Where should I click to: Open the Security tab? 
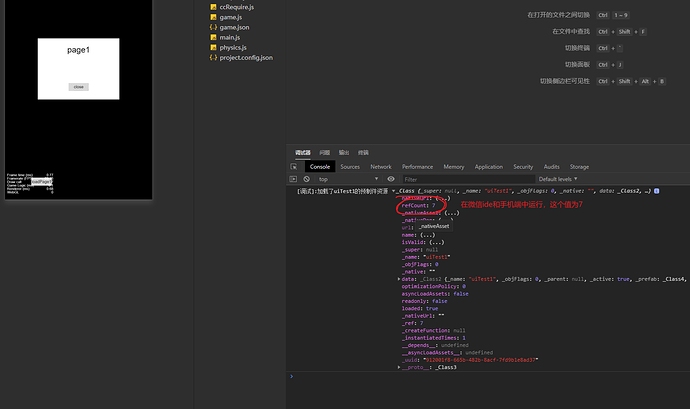523,167
